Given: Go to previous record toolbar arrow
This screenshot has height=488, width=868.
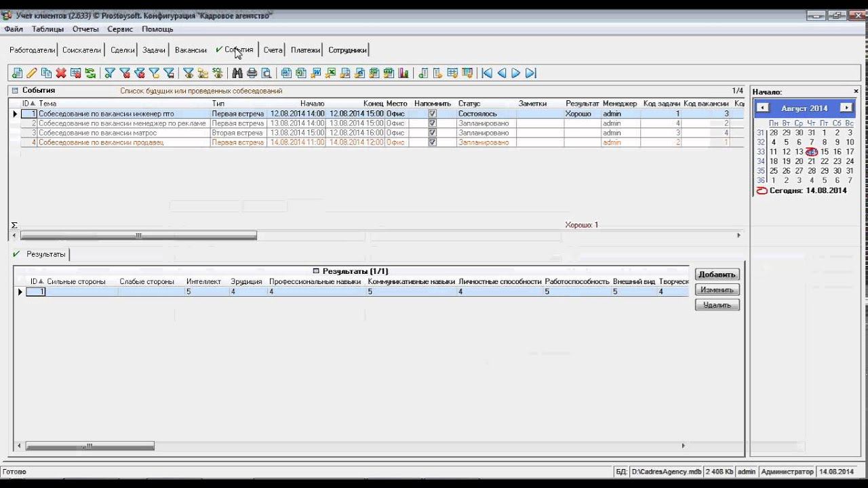Looking at the screenshot, I should pos(502,73).
